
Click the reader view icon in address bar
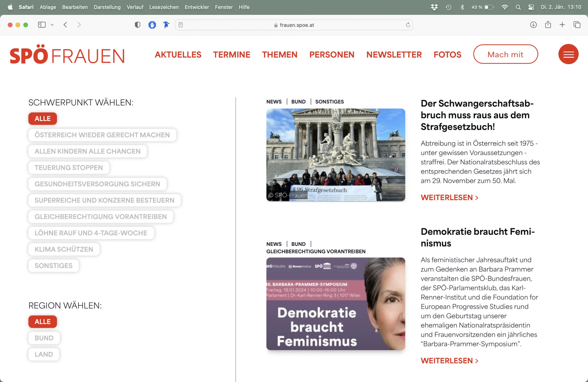[181, 25]
